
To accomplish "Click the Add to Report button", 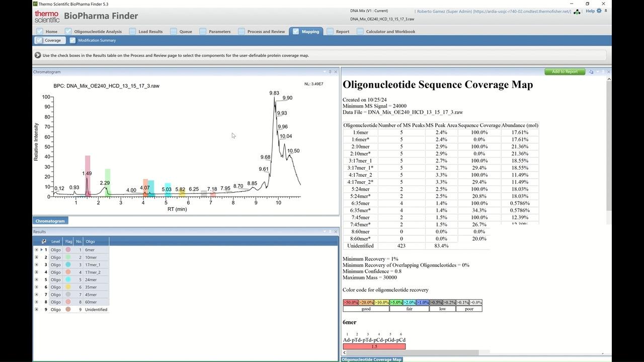I will (565, 72).
